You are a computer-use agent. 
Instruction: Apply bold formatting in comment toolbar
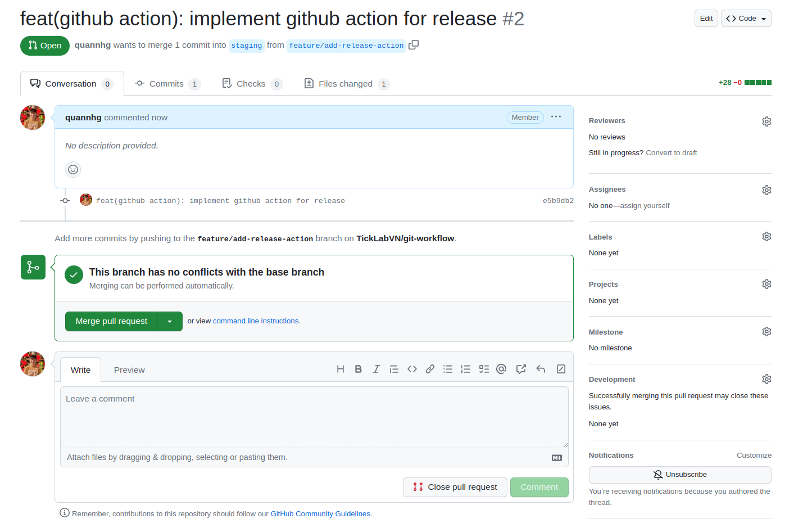click(358, 369)
